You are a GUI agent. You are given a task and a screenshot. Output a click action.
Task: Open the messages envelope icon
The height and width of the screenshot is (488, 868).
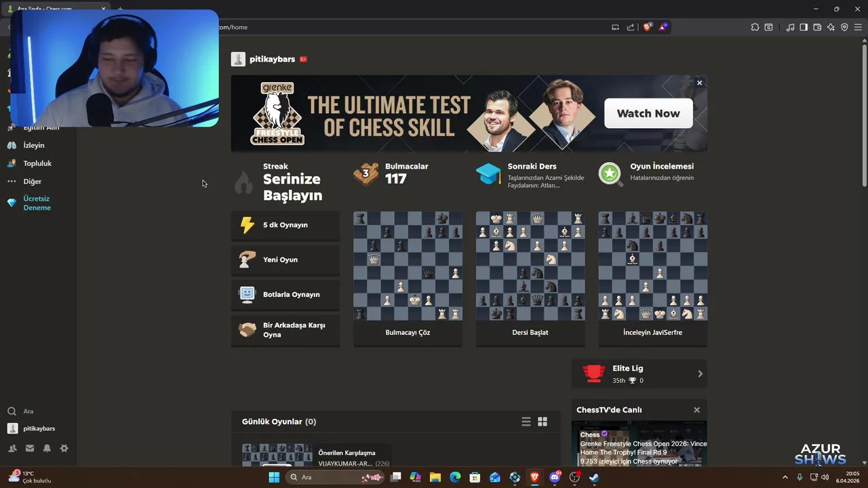[x=30, y=448]
